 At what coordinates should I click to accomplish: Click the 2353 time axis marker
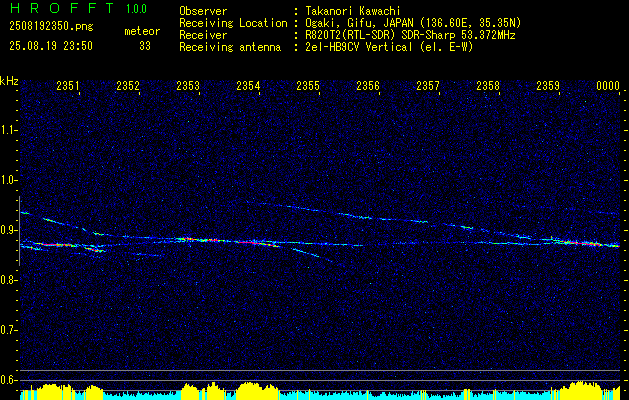[x=188, y=85]
